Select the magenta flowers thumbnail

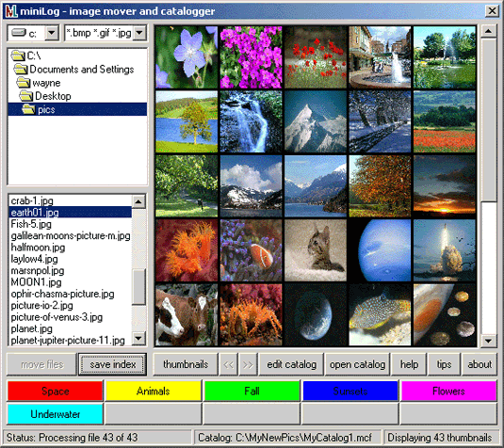251,57
